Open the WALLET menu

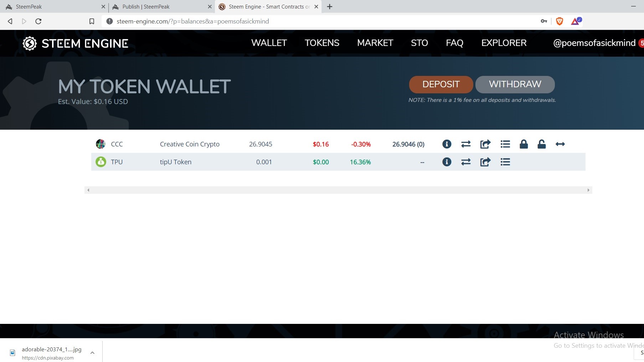click(269, 43)
